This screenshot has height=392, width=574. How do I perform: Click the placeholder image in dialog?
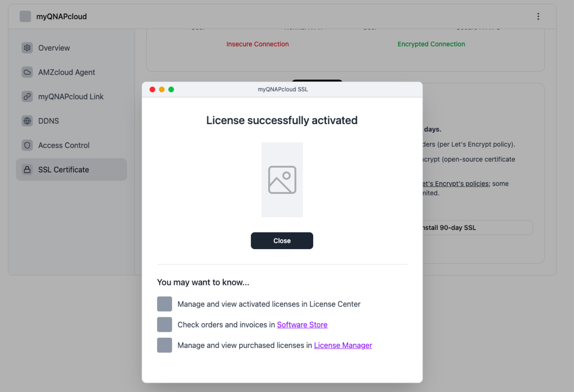(x=282, y=180)
